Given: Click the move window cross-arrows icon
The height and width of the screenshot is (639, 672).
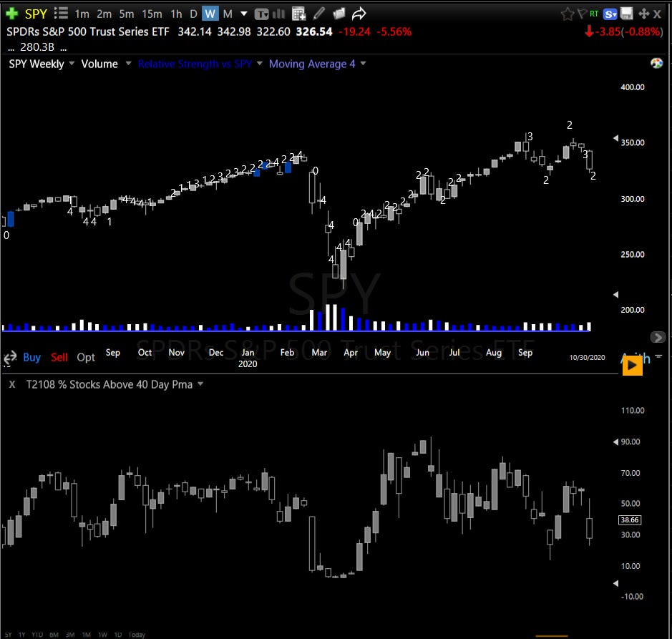Looking at the screenshot, I should click(643, 14).
